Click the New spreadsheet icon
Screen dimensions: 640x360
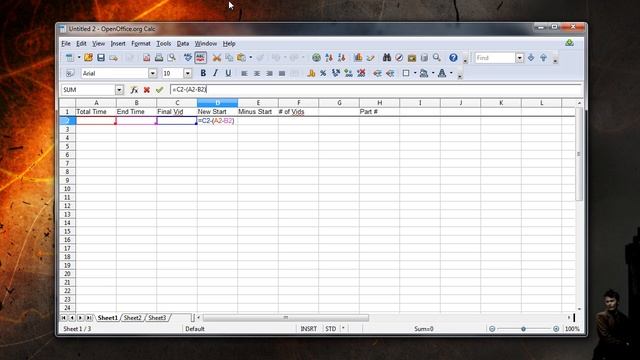(x=70, y=58)
